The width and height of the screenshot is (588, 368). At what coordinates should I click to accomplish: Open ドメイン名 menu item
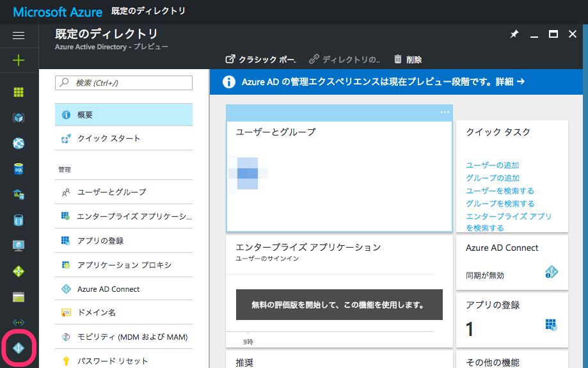click(x=123, y=312)
